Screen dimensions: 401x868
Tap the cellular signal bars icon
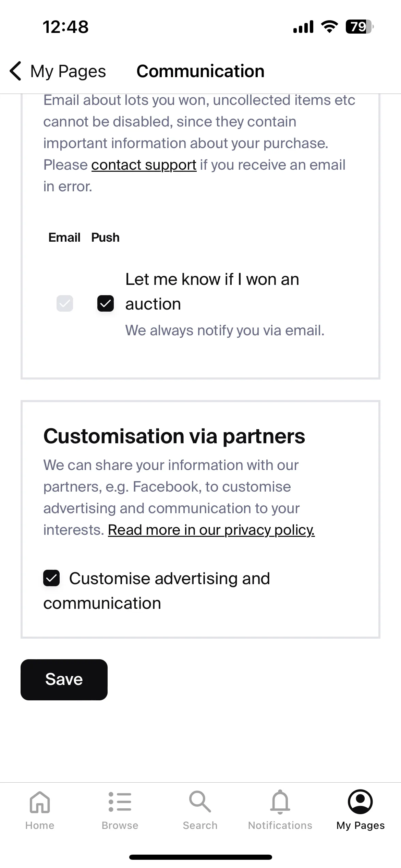pyautogui.click(x=303, y=27)
